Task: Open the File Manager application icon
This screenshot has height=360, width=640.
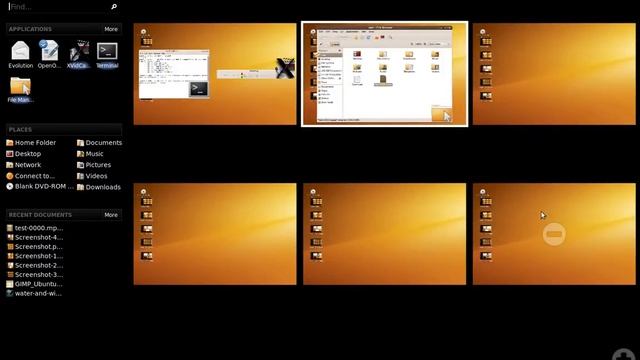Action: pos(20,89)
